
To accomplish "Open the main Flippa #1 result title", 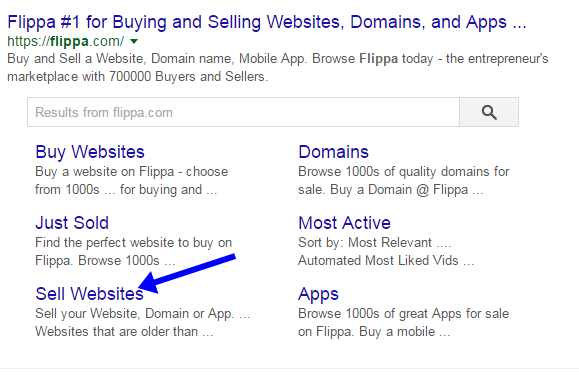I will coord(267,22).
